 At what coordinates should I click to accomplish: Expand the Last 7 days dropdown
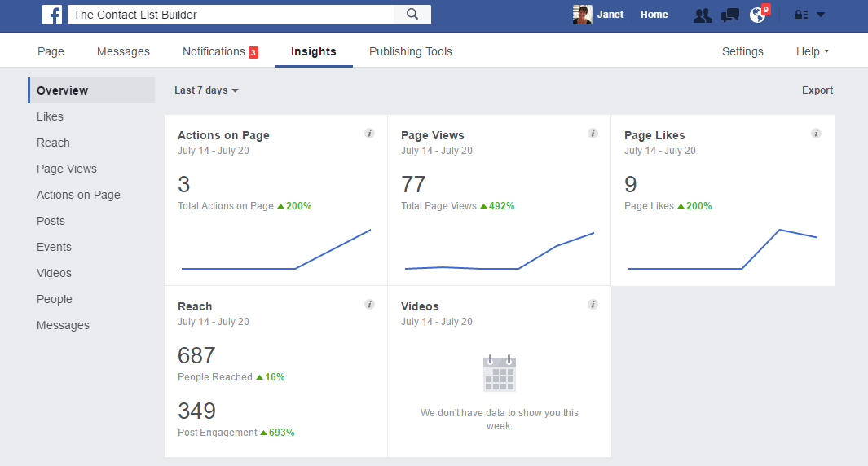206,90
